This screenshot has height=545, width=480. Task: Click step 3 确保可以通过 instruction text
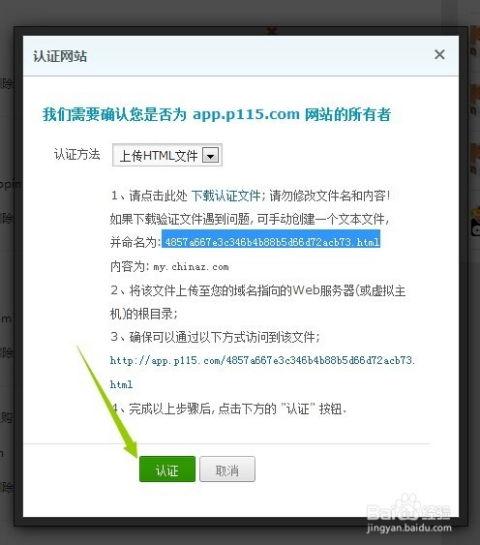point(215,337)
